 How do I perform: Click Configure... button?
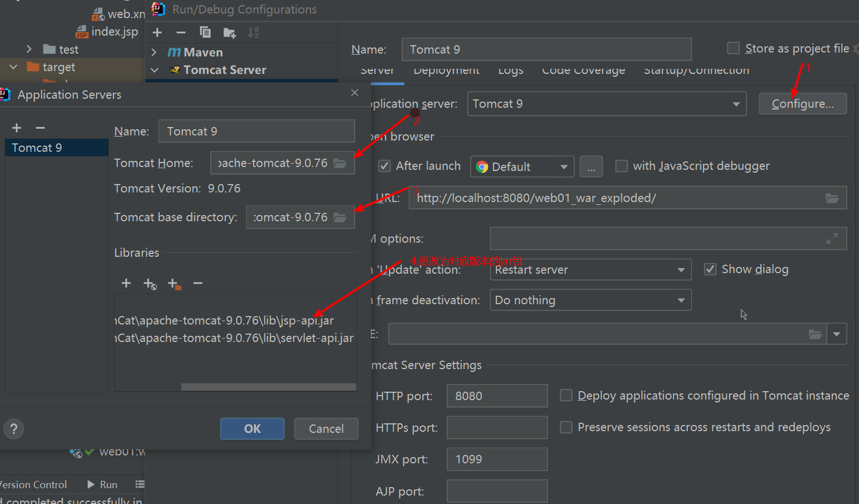coord(803,104)
